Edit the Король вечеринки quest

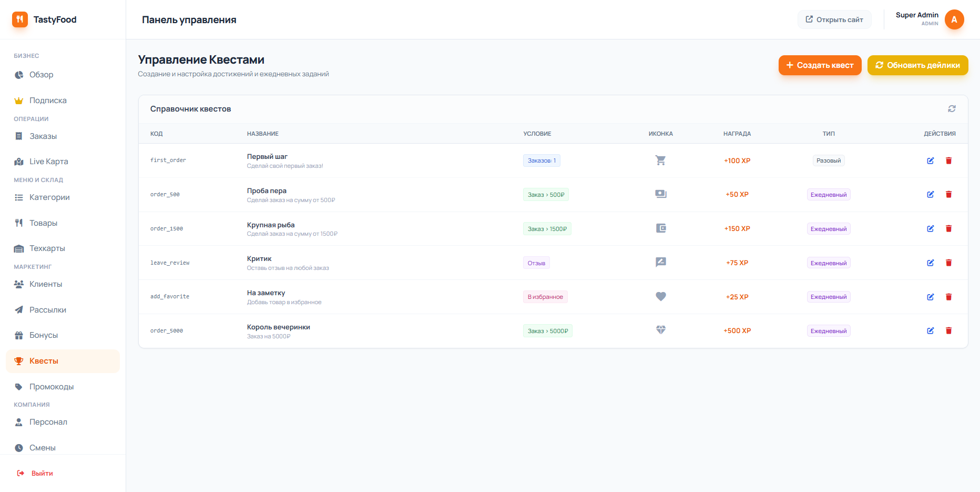click(930, 331)
